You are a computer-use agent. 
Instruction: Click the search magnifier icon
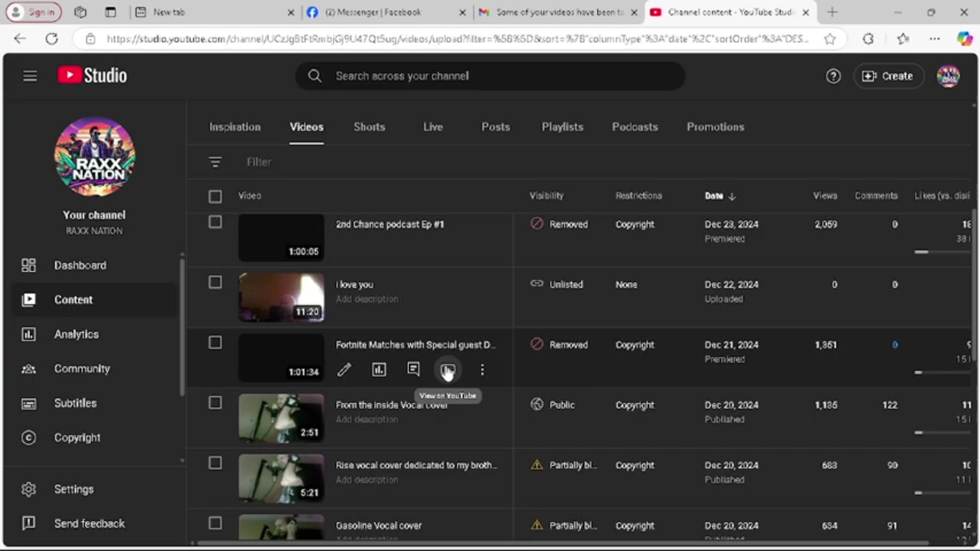click(315, 76)
